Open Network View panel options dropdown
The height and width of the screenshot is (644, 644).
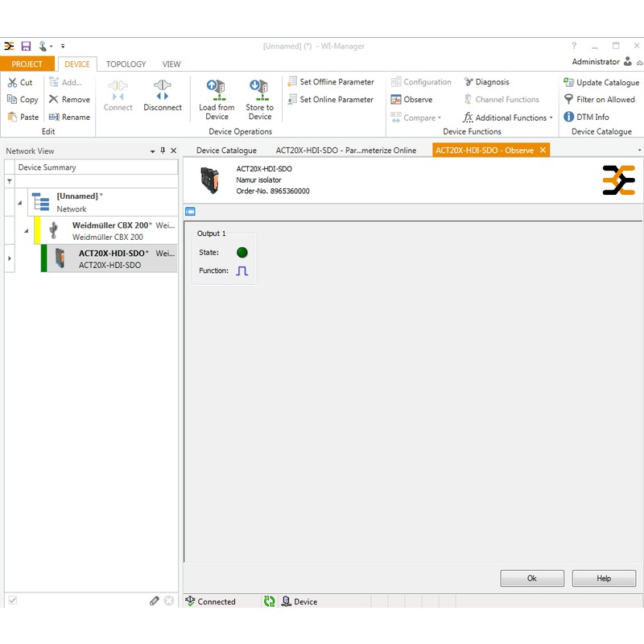[x=152, y=151]
